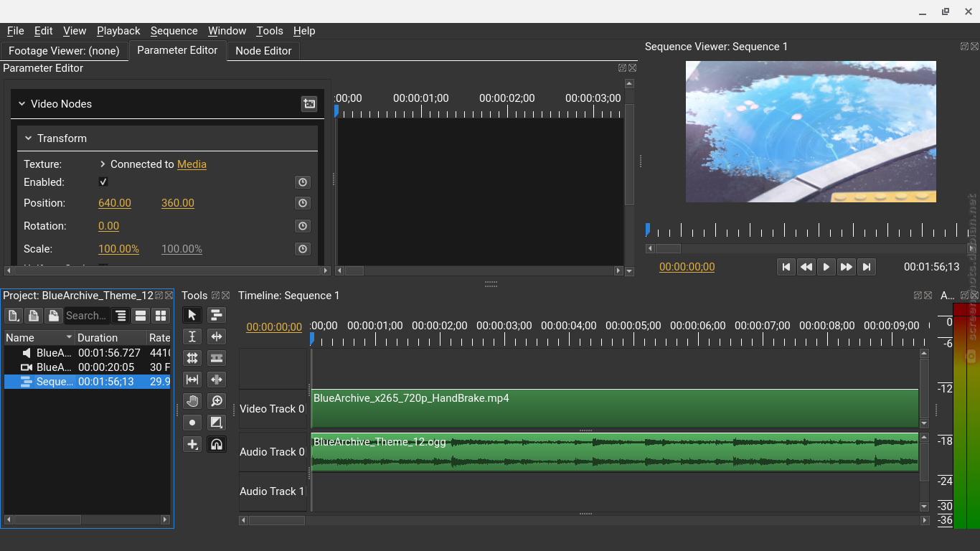Click Rotation value 0.00
Image resolution: width=980 pixels, height=551 pixels.
108,226
